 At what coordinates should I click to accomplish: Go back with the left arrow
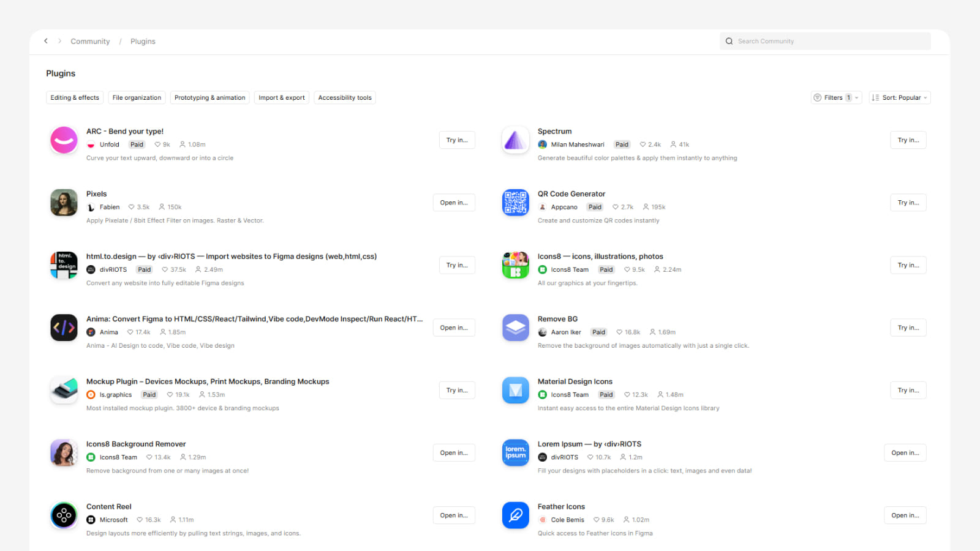pyautogui.click(x=46, y=41)
